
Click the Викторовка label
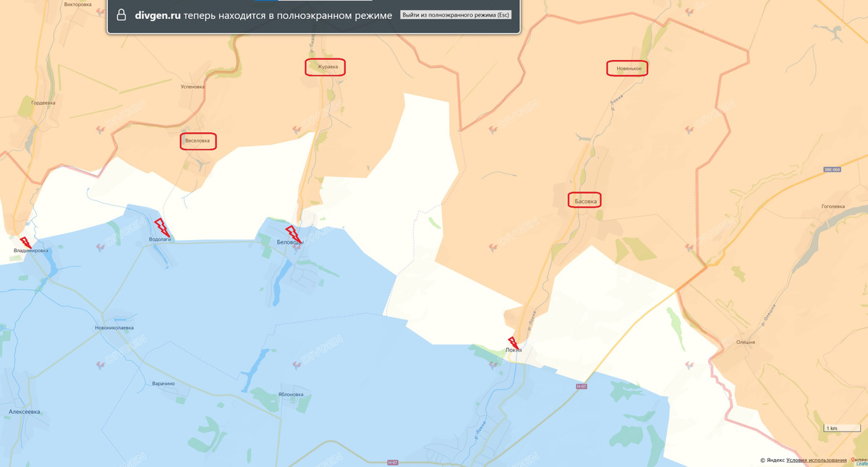[77, 4]
